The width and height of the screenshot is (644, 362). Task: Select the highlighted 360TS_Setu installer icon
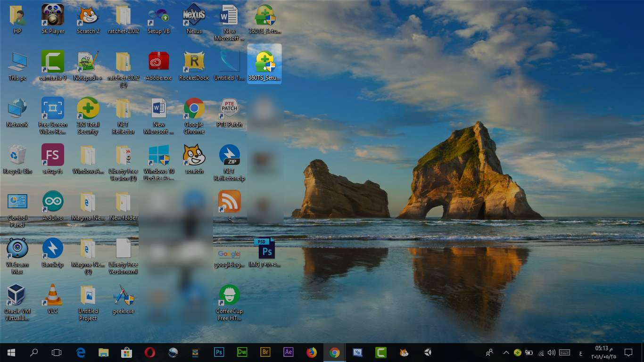(264, 63)
